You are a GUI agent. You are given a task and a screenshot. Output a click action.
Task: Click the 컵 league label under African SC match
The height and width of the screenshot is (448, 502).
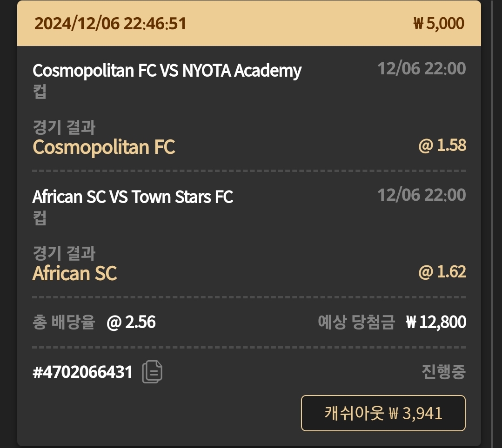(40, 217)
